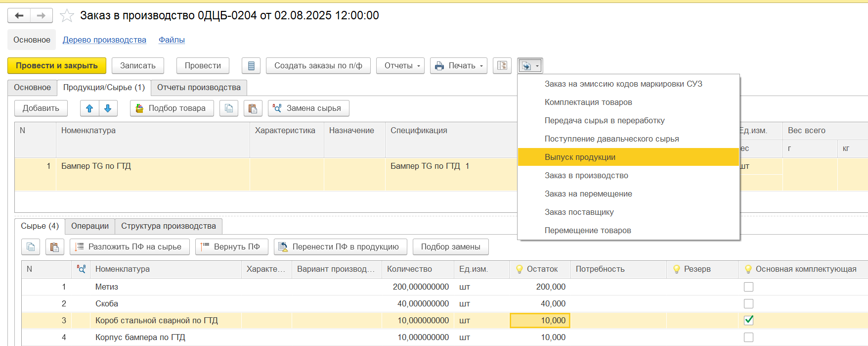Move row up with blue up arrow
868x346 pixels.
pos(89,108)
